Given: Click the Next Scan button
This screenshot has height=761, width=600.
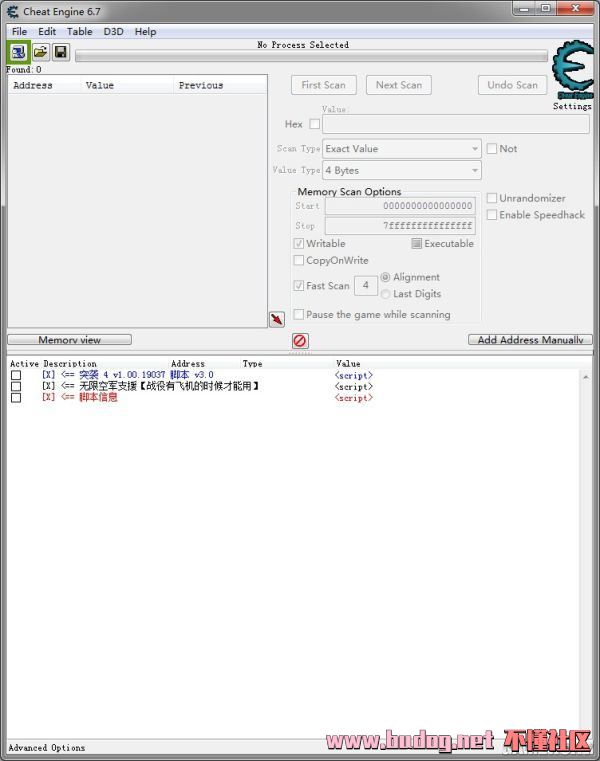Looking at the screenshot, I should pos(399,85).
